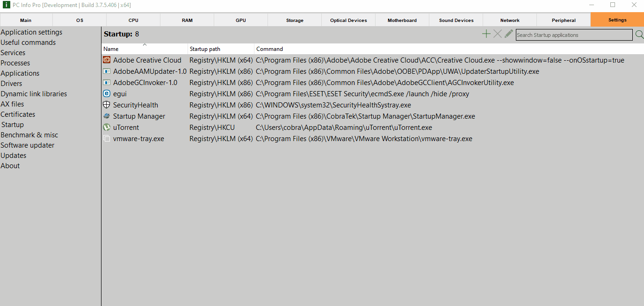Viewport: 644px width, 306px height.
Task: Select the Adobe Creative Cloud name
Action: tap(147, 60)
